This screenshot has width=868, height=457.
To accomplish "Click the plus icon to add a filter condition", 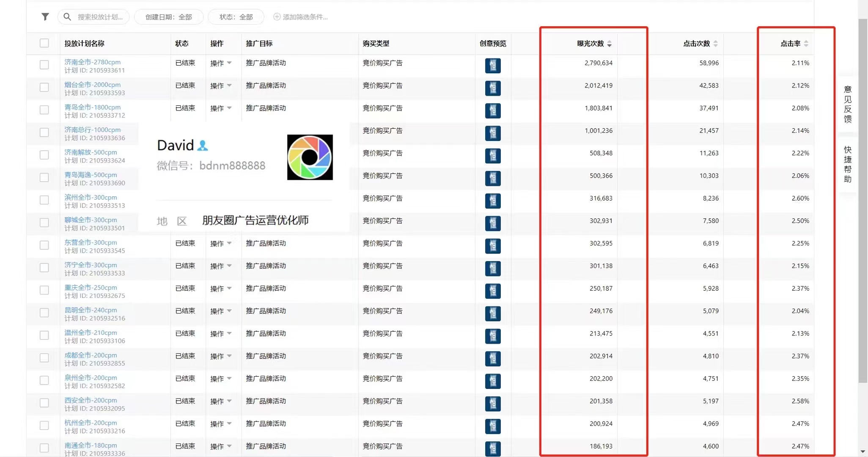I will point(277,17).
